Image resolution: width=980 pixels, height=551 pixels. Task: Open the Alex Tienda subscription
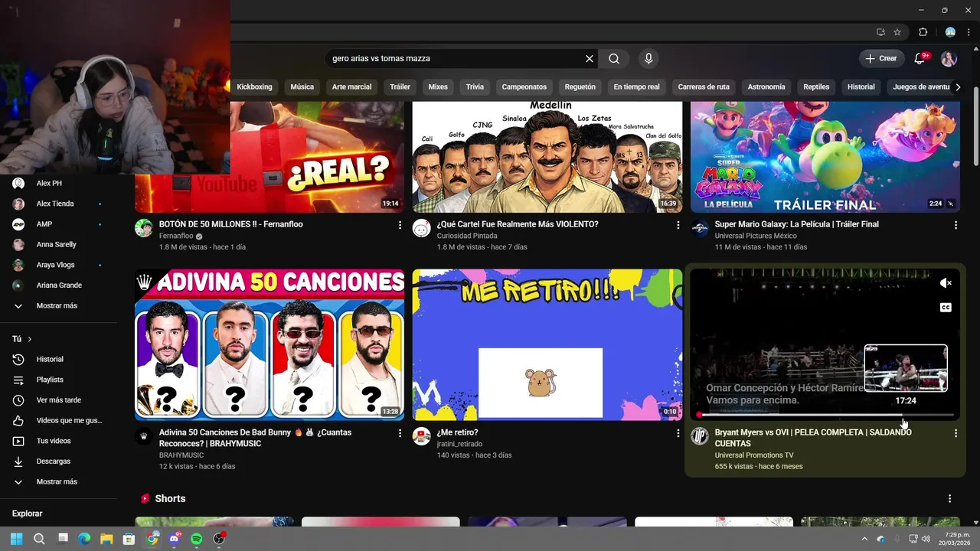(59, 204)
